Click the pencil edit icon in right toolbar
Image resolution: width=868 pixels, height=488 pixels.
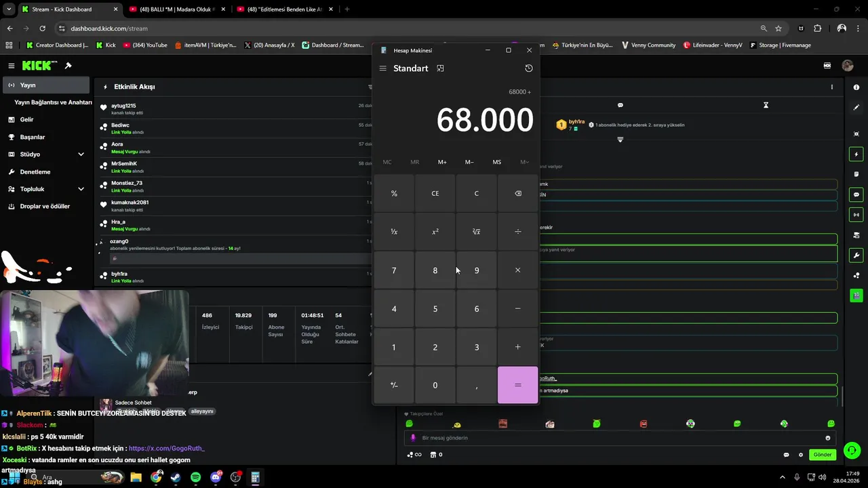856,107
